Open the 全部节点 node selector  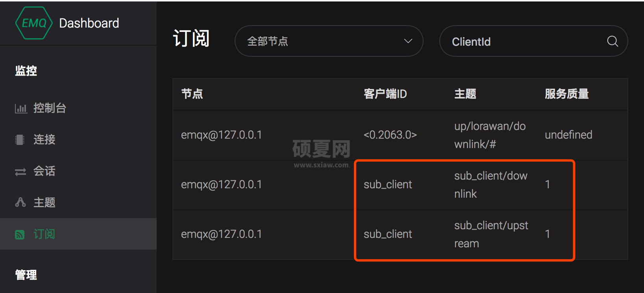pos(329,41)
